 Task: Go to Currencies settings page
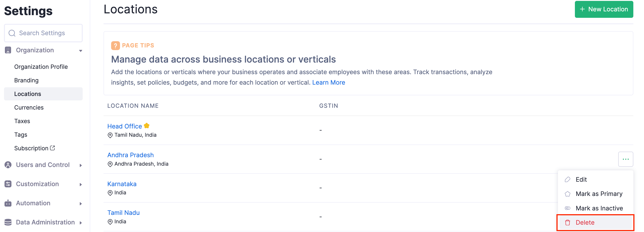pyautogui.click(x=29, y=108)
